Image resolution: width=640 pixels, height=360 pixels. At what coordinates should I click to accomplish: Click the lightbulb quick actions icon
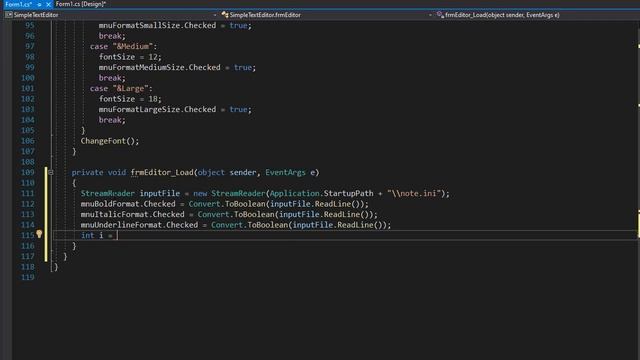pos(39,234)
